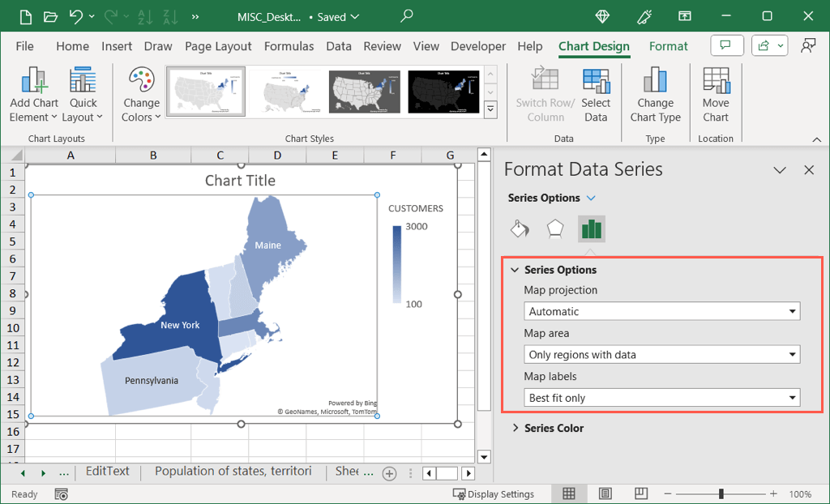Click the Fill & Line paint bucket icon
830x504 pixels.
coord(520,229)
